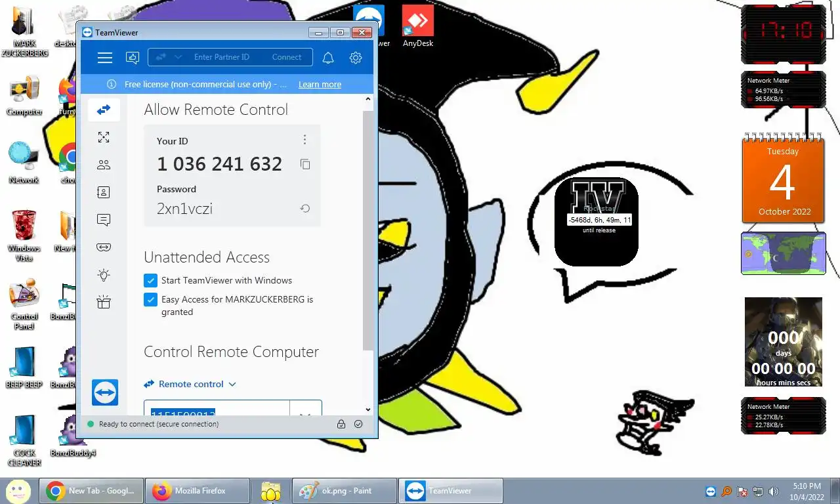The image size is (840, 504).
Task: Click the TeamViewer panel vertical scrollbar
Action: coord(368,230)
